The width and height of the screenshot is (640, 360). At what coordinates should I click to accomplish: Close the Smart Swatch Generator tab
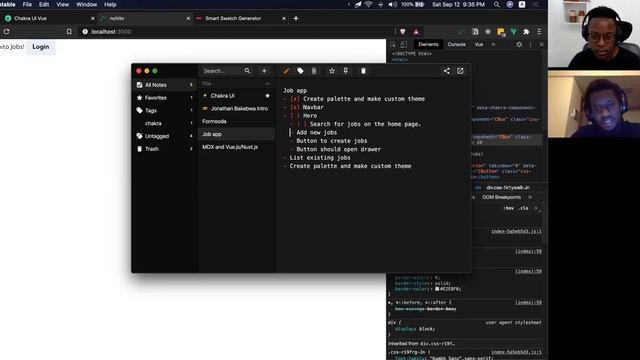(x=284, y=18)
